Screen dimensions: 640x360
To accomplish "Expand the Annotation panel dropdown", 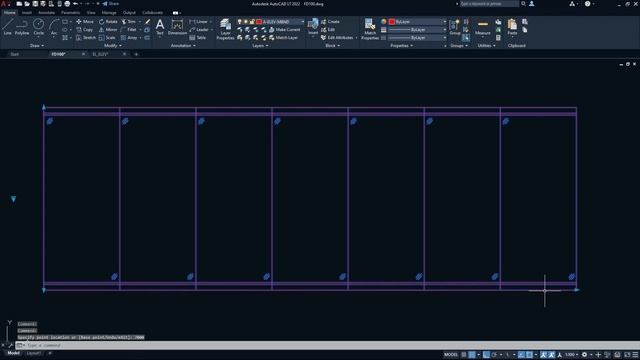I will click(183, 46).
